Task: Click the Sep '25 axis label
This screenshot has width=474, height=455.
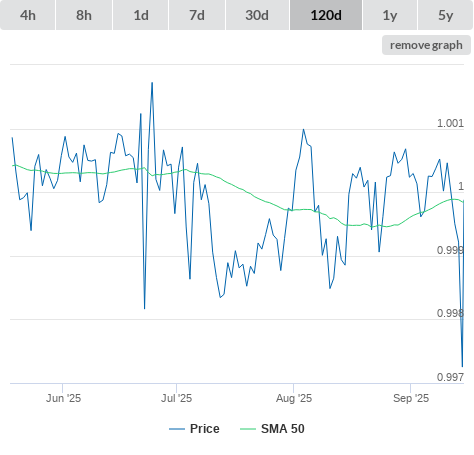Action: [411, 398]
